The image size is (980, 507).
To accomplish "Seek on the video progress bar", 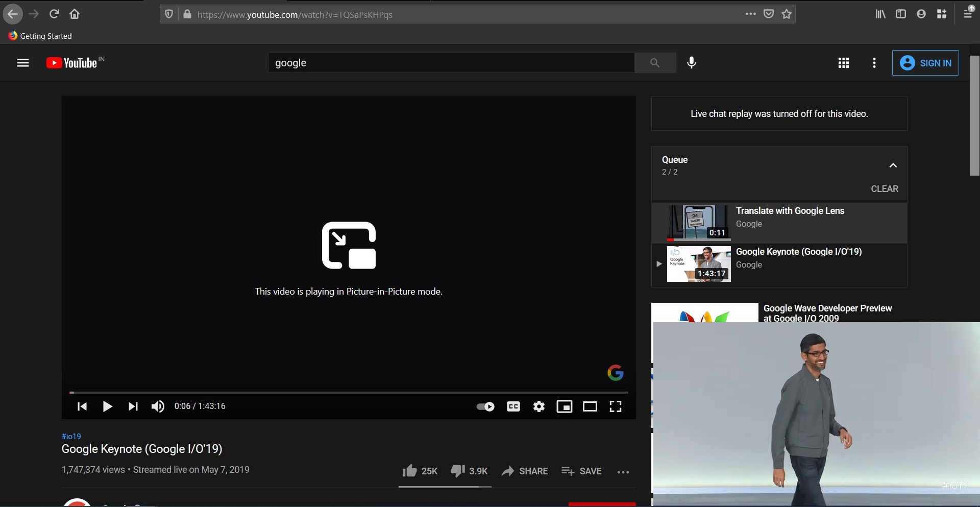I will coord(349,392).
